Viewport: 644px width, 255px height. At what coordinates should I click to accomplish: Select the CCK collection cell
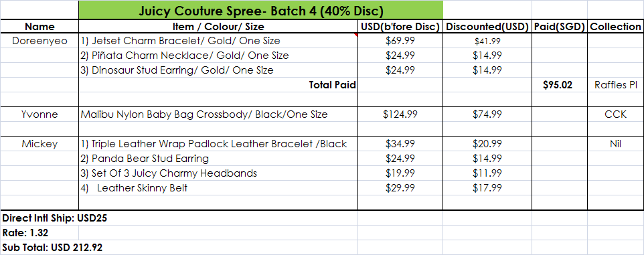coord(616,114)
